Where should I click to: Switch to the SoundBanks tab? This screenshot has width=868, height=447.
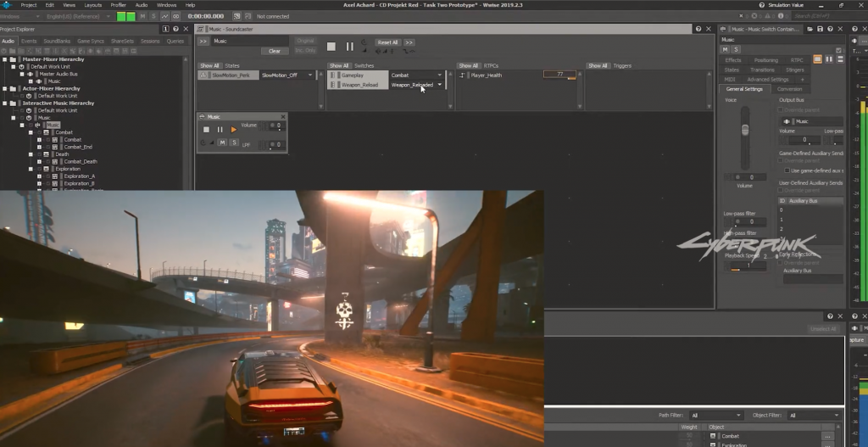point(57,41)
